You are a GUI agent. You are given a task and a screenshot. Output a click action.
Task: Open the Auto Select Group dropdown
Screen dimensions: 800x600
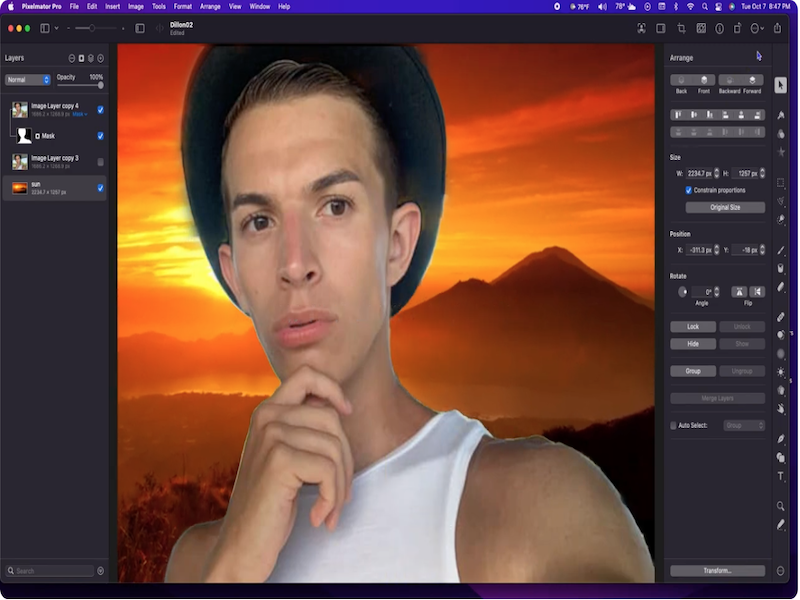tap(745, 425)
